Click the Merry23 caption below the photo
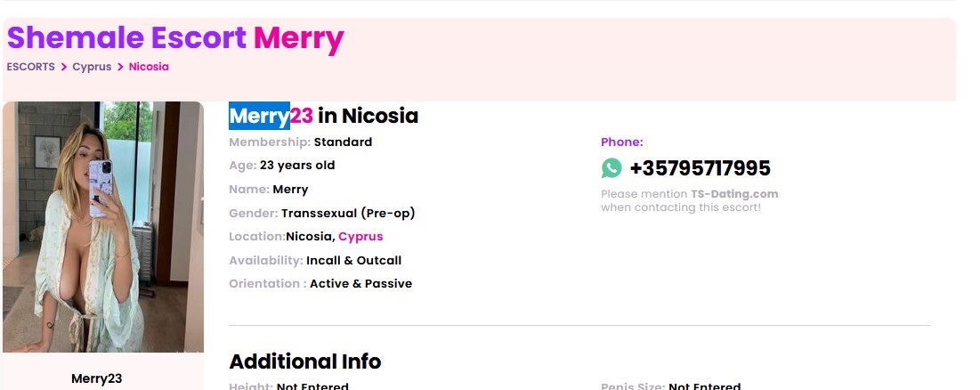 coord(96,378)
